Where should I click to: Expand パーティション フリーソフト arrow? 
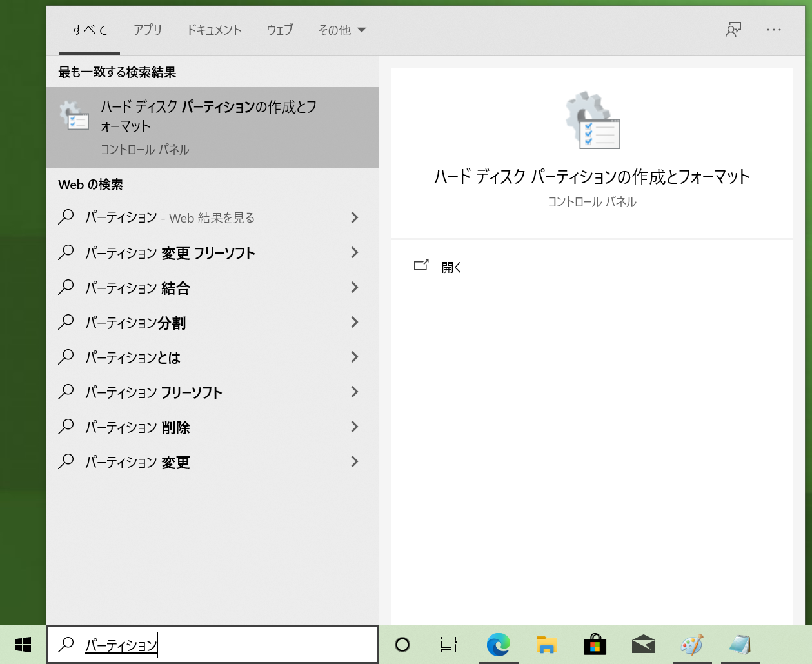click(x=354, y=392)
